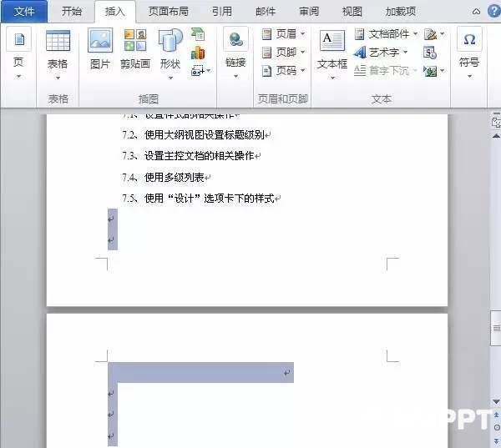Switch to the 加载项 ribbon tab
This screenshot has width=501, height=448.
click(401, 12)
